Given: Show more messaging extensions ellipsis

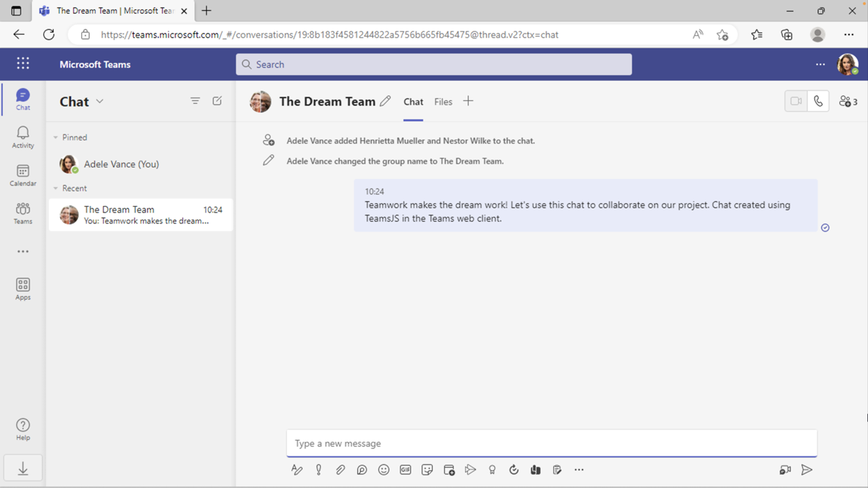Looking at the screenshot, I should (579, 470).
